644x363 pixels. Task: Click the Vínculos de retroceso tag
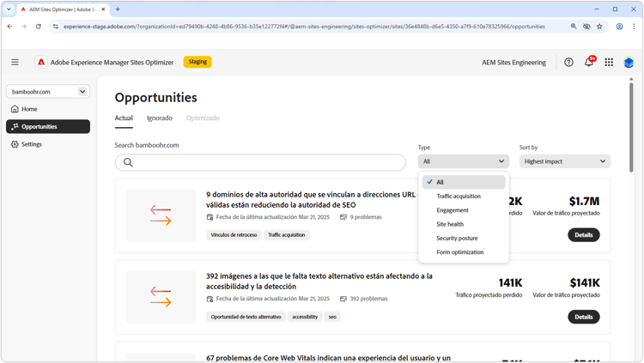pyautogui.click(x=234, y=235)
